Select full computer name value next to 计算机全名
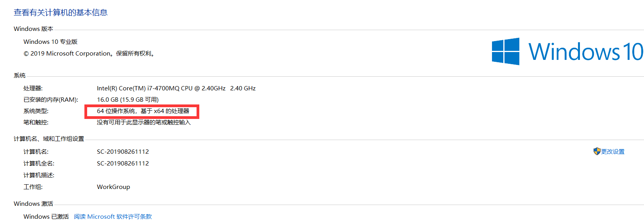 [123, 164]
